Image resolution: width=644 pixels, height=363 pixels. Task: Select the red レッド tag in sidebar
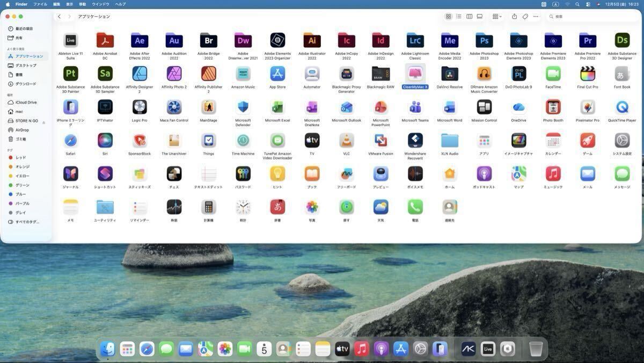point(20,157)
